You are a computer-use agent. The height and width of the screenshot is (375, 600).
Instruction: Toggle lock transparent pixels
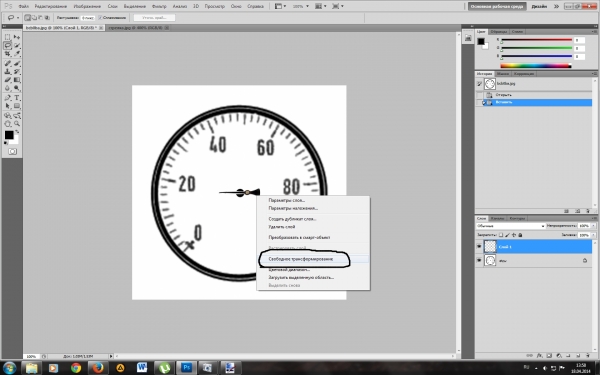(501, 235)
